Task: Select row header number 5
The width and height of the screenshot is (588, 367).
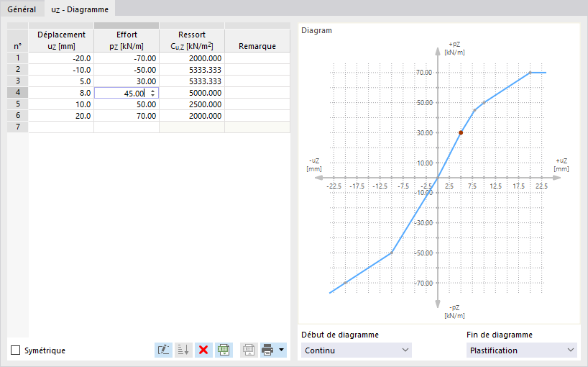Action: [18, 104]
